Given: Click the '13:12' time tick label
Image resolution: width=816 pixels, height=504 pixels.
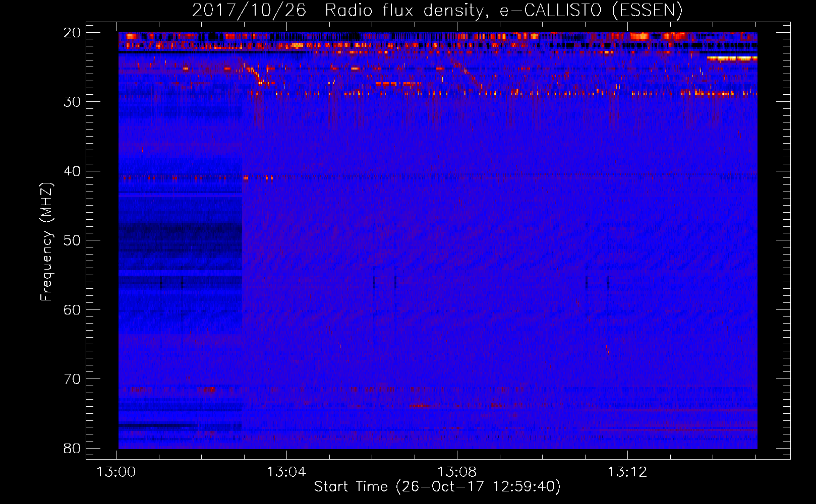Looking at the screenshot, I should (x=627, y=472).
